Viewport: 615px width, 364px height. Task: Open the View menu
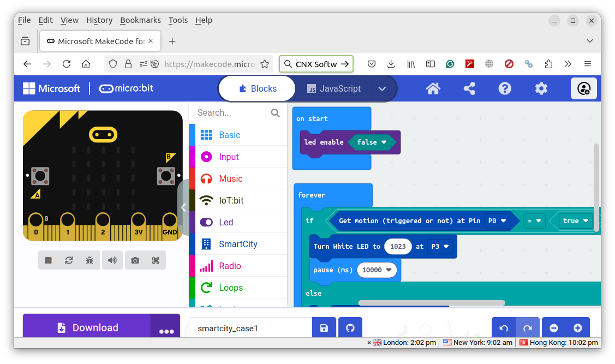[x=69, y=20]
